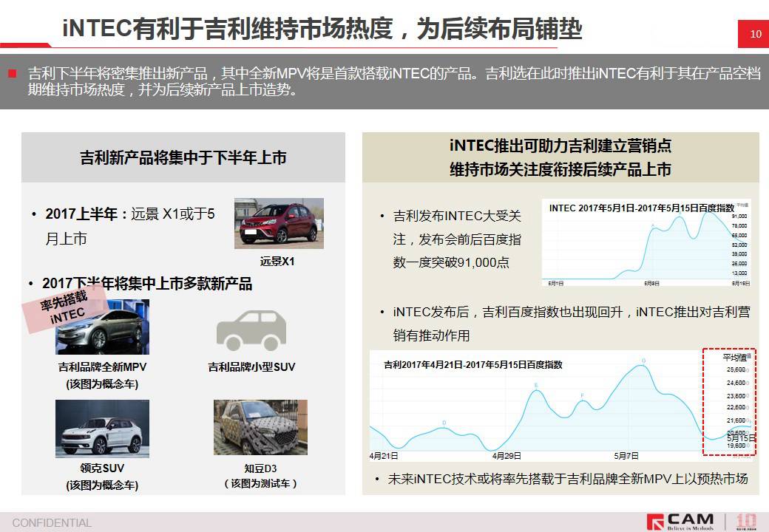
Task: Click the 吉利 Baidu index line chart
Action: tap(563, 406)
